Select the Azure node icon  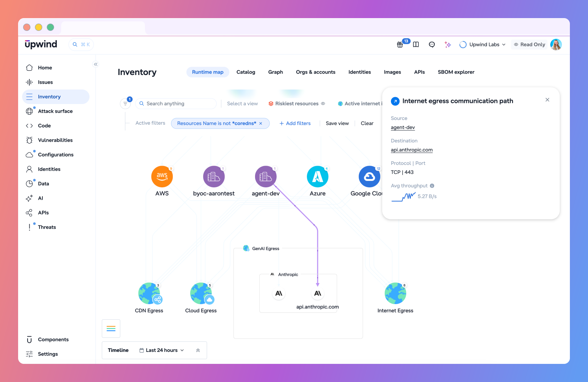pos(317,177)
